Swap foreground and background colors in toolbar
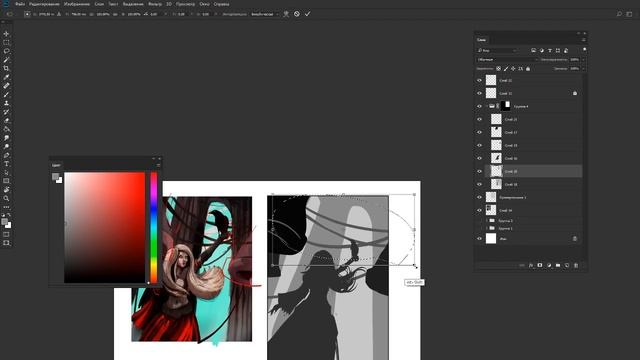640x360 pixels. tap(9, 215)
